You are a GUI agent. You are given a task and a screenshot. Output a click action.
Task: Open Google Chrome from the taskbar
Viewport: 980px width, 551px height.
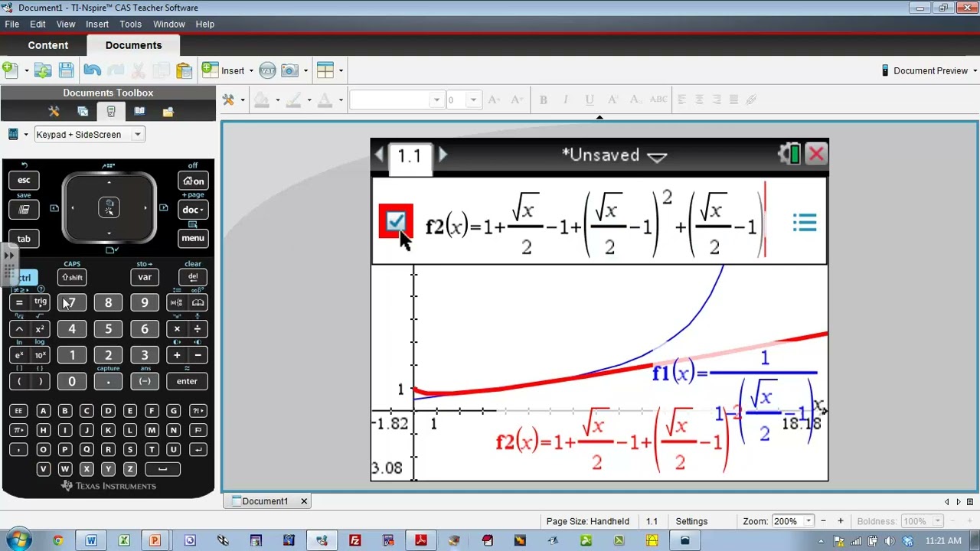(58, 541)
